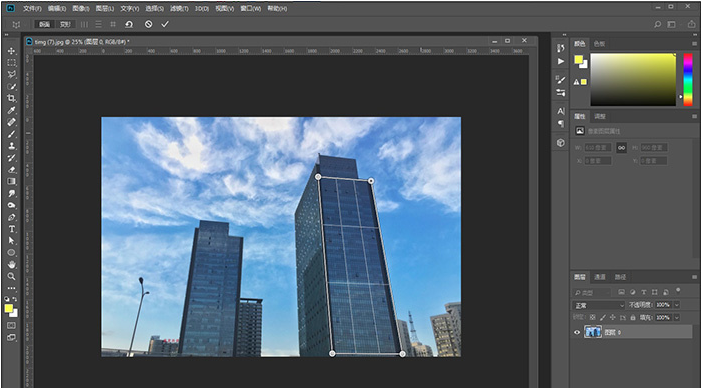Viewport: 701px width, 388px height.
Task: Select the Dodge tool
Action: pyautogui.click(x=12, y=205)
